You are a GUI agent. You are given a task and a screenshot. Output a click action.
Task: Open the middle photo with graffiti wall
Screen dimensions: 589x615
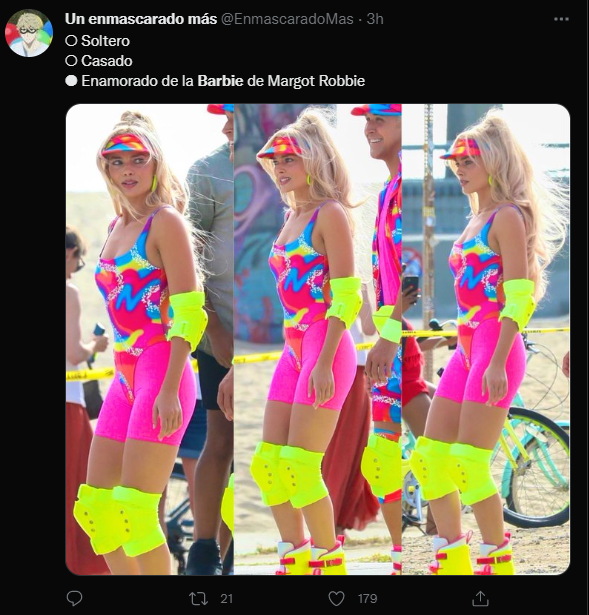click(318, 339)
